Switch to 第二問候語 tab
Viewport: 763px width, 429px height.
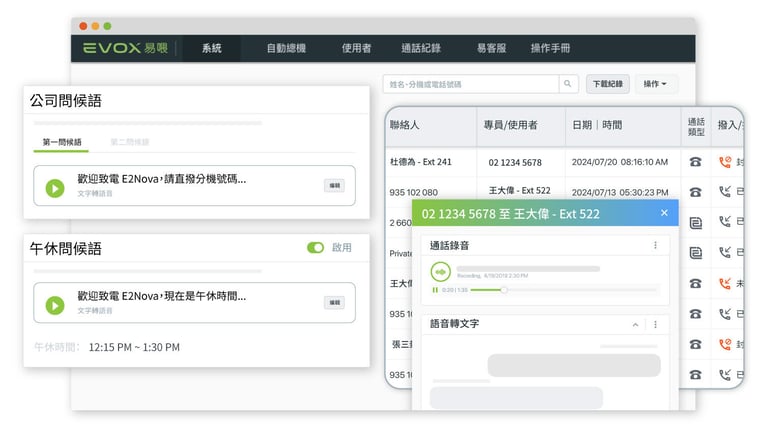[x=129, y=142]
